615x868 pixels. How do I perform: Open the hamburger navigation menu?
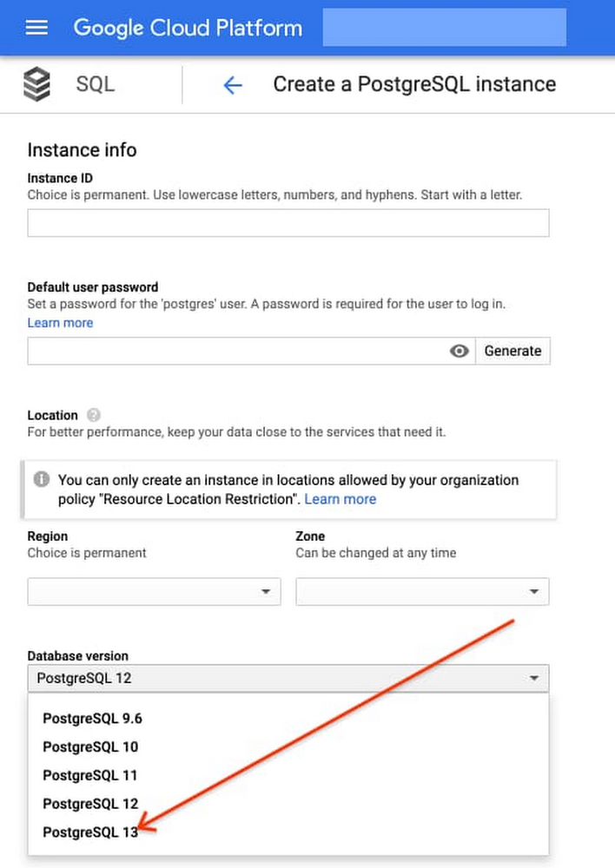pos(36,27)
